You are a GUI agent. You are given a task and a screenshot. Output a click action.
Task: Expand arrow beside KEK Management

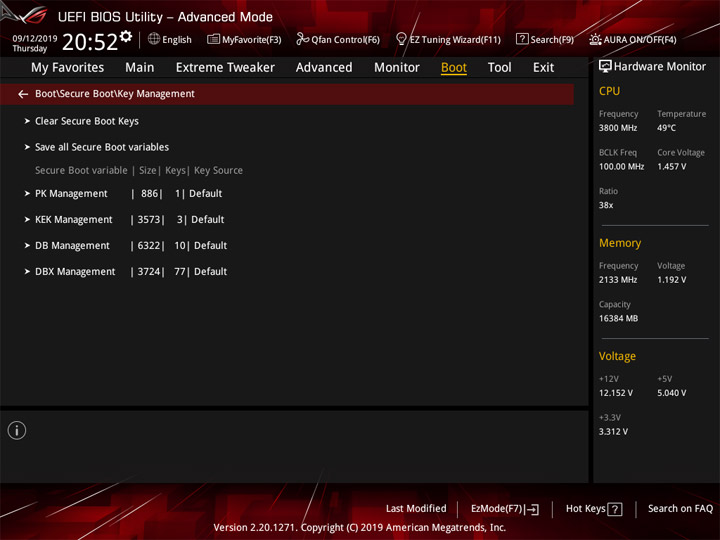(27, 219)
